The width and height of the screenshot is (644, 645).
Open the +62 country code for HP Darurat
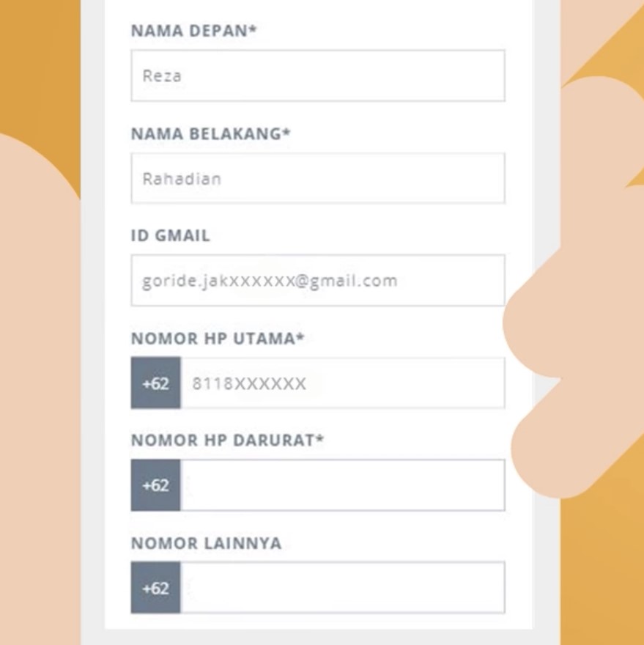coord(156,485)
